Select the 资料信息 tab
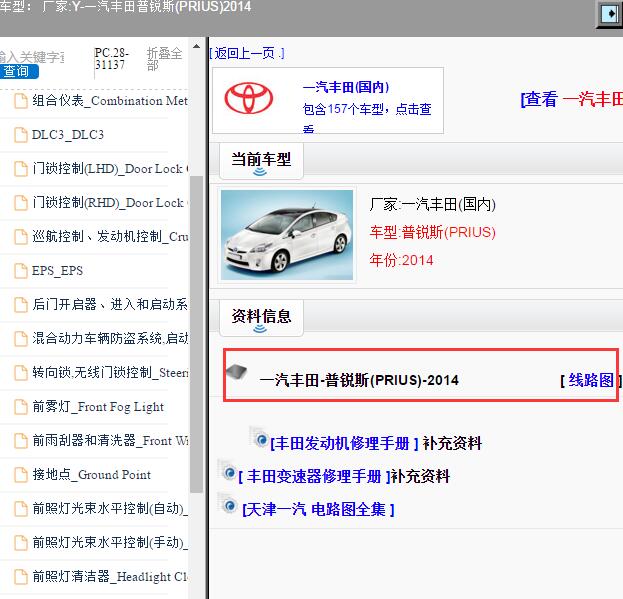 (x=261, y=317)
